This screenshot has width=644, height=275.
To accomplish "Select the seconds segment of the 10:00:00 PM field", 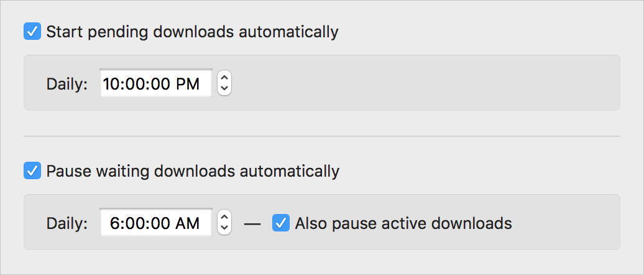I will 158,83.
